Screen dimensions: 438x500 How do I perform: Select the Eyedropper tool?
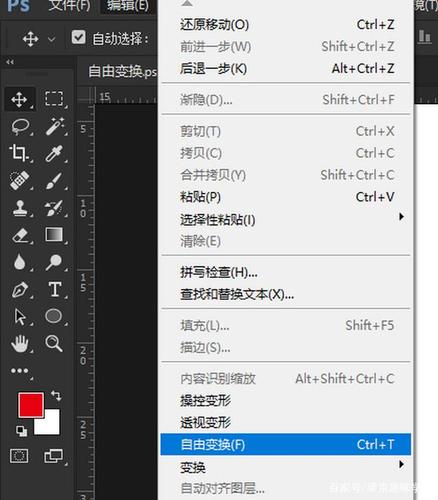coord(54,153)
